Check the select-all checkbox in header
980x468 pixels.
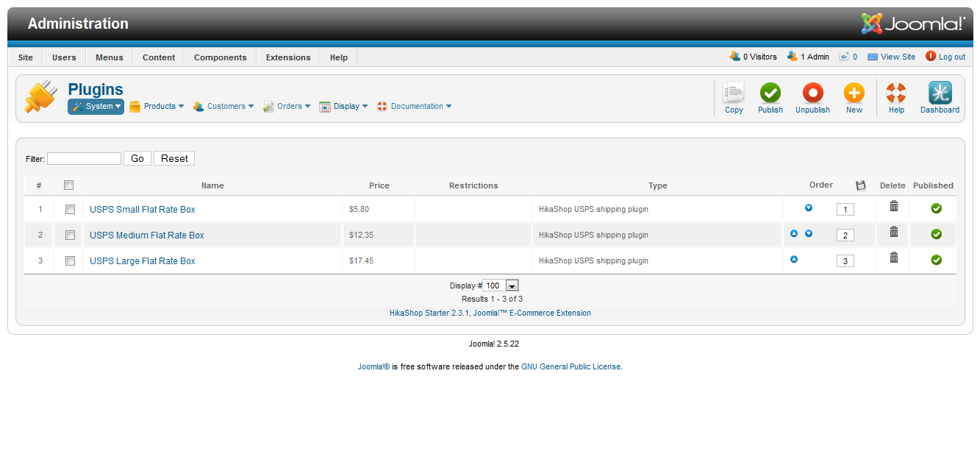pos(69,185)
